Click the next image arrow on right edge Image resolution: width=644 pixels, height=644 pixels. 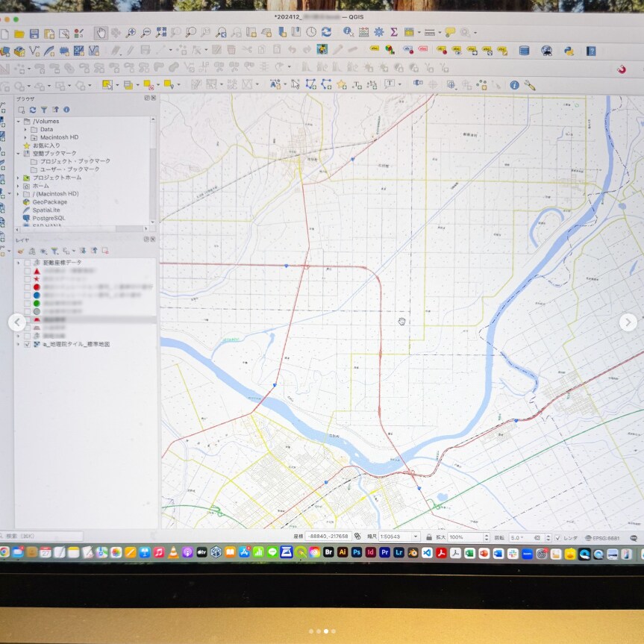pos(628,322)
